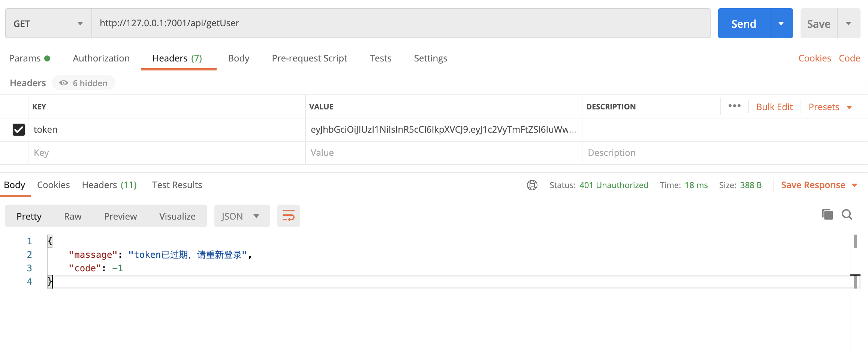Click the wrap lines icon in response toolbar

pos(288,216)
